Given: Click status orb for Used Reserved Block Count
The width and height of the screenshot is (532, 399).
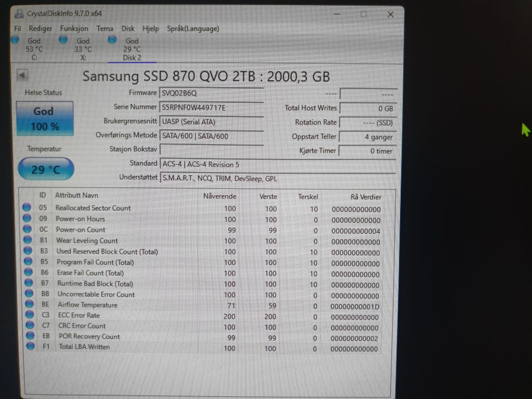Looking at the screenshot, I should 28,250.
